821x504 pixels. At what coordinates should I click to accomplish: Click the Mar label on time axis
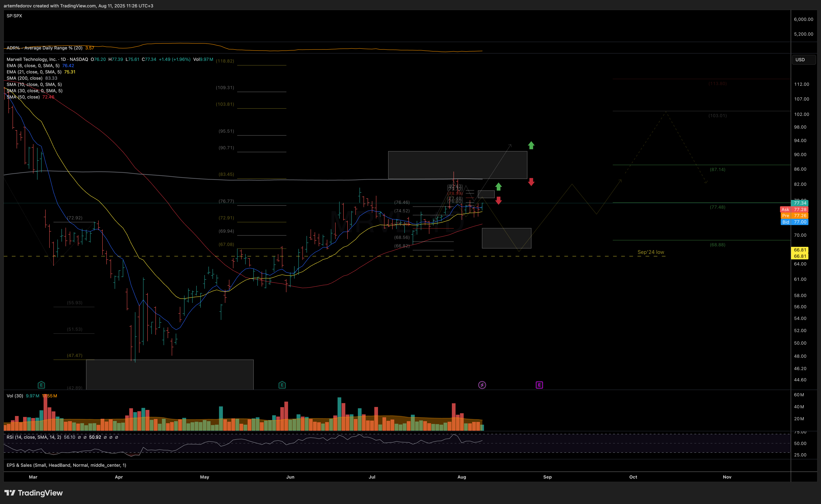(33, 477)
